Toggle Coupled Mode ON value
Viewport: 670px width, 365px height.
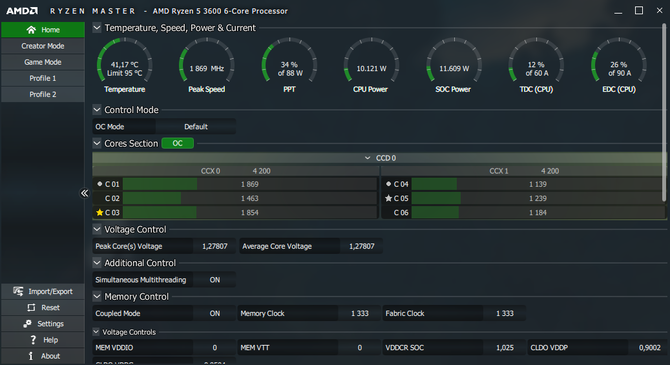(215, 313)
